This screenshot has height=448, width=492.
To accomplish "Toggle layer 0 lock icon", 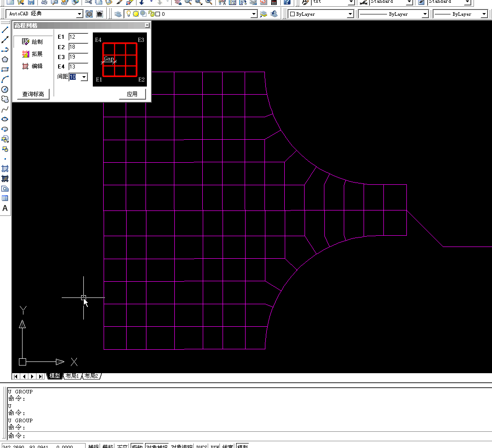I will coord(151,14).
